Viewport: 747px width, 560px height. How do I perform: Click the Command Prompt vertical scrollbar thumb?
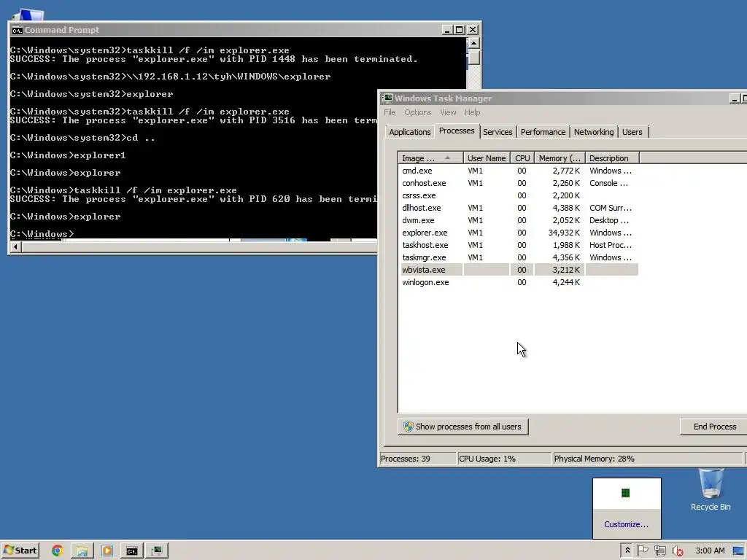click(473, 57)
